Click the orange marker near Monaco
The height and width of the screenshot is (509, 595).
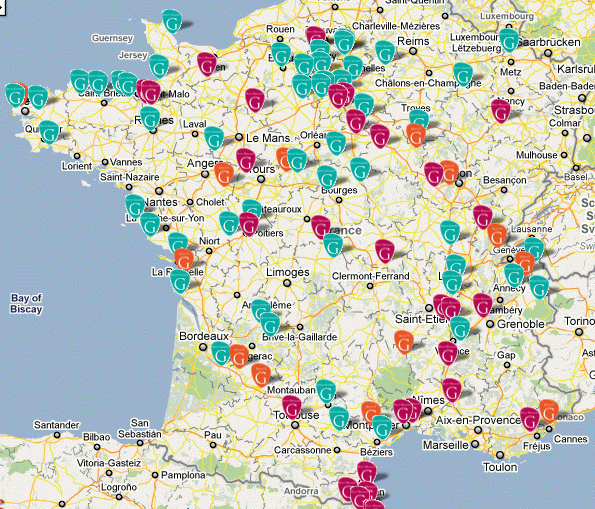click(x=549, y=411)
